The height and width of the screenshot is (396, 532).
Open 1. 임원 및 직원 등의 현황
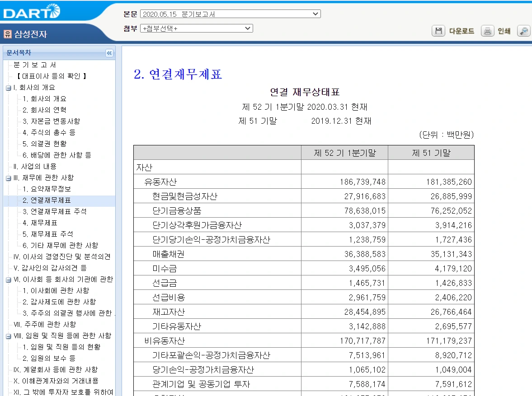coord(61,347)
